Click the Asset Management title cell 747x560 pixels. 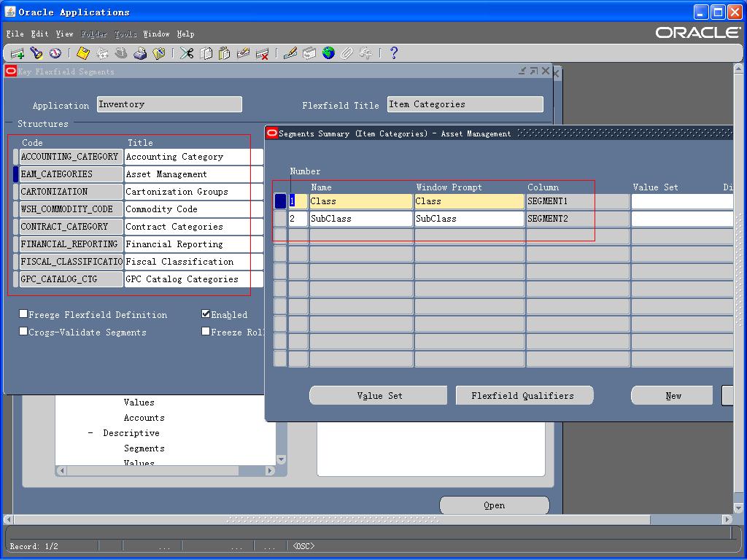pyautogui.click(x=194, y=174)
